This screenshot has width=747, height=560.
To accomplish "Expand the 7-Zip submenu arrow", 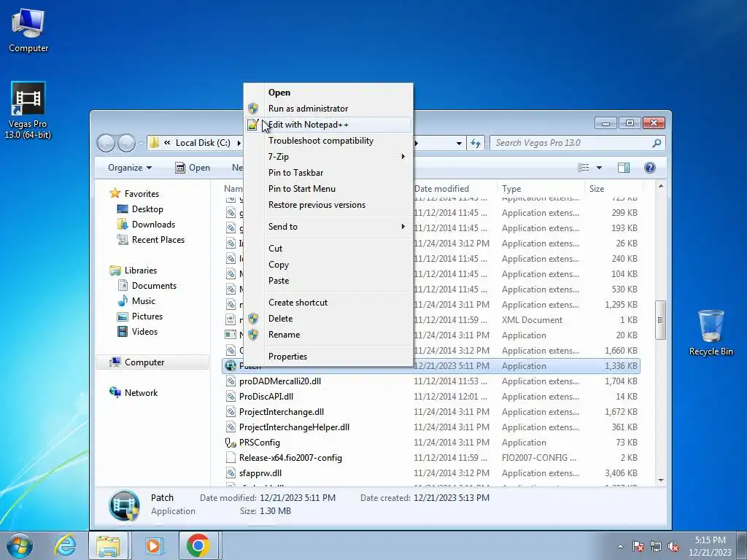I will (403, 157).
